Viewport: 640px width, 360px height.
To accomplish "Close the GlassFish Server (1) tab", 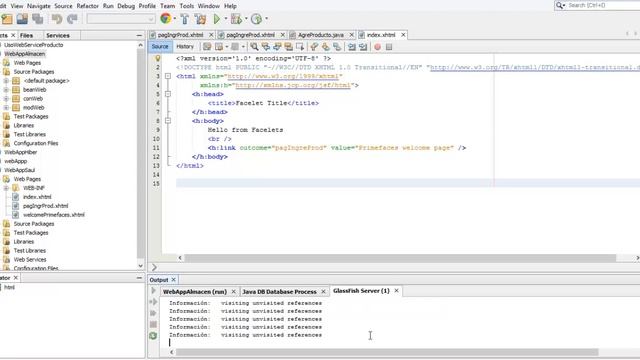I will 396,291.
